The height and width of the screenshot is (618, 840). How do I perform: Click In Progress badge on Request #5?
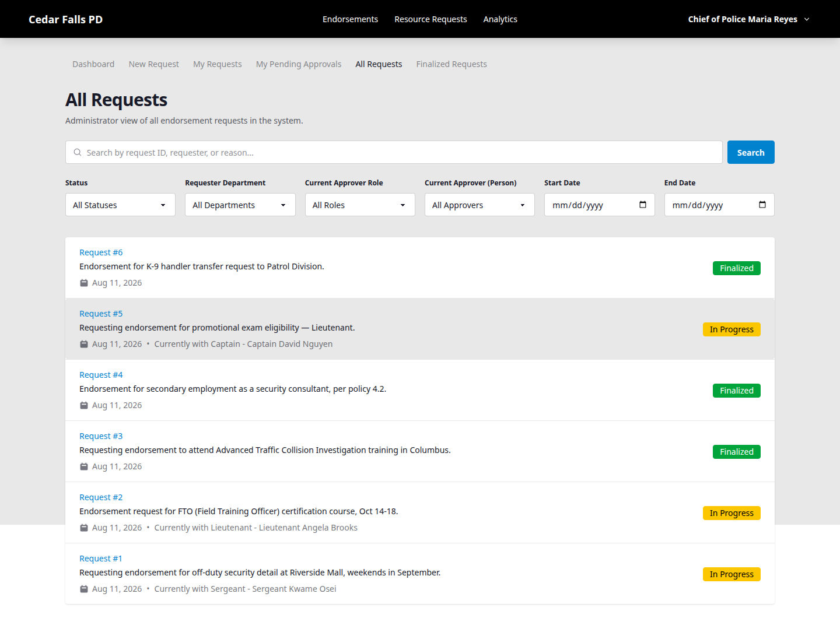[x=731, y=329]
